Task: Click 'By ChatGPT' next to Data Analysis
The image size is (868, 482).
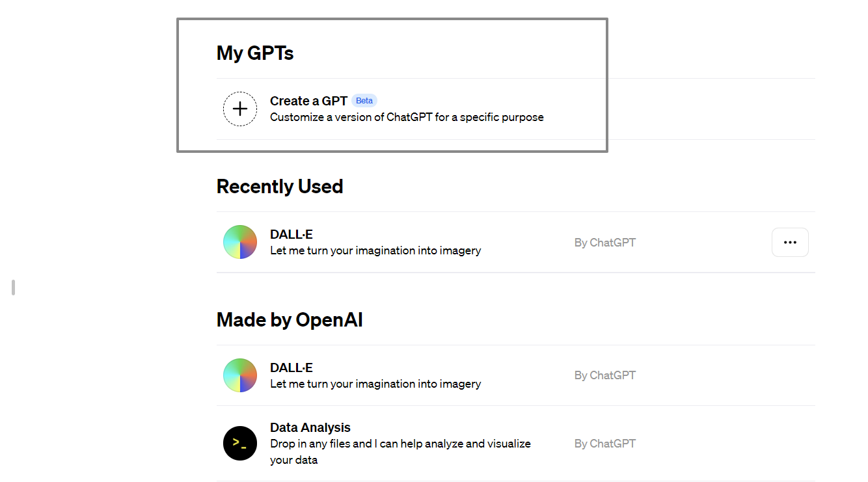Action: pos(605,444)
